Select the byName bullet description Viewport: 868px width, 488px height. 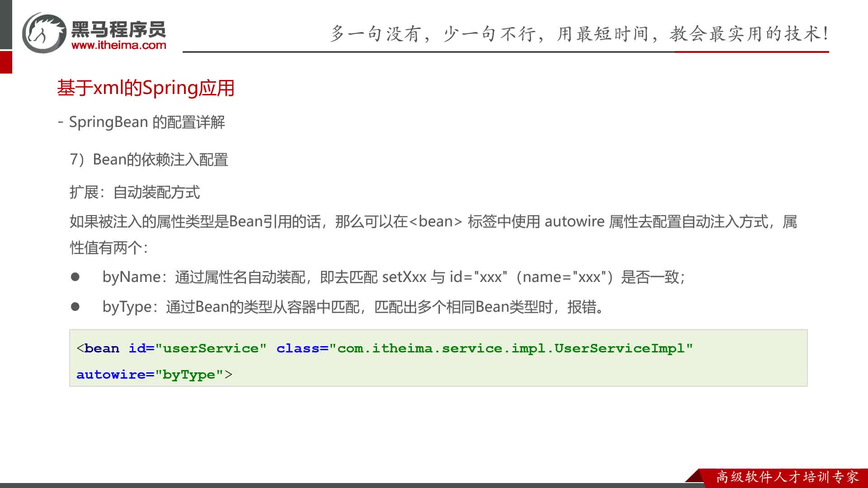point(394,277)
